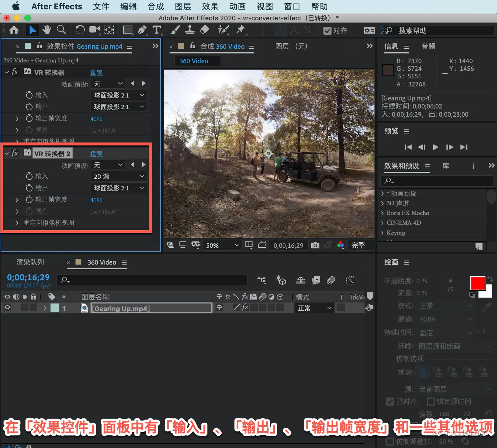Select the Hand tool
This screenshot has width=497, height=448.
click(47, 30)
